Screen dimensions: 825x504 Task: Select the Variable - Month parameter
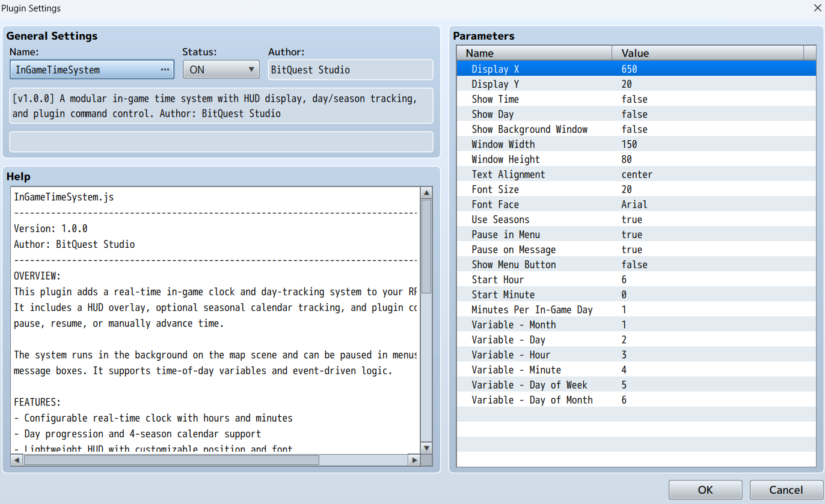[636, 325]
